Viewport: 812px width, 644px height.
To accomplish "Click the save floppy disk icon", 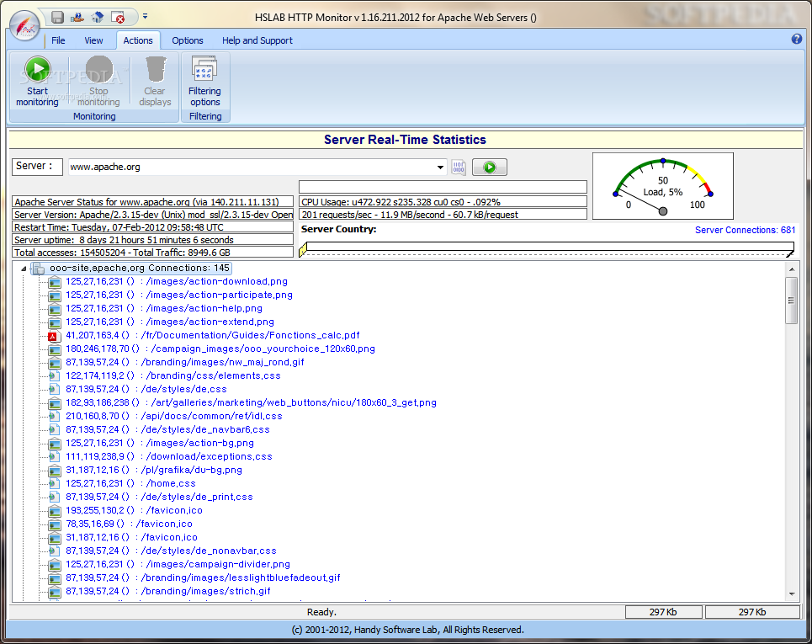I will click(x=57, y=18).
